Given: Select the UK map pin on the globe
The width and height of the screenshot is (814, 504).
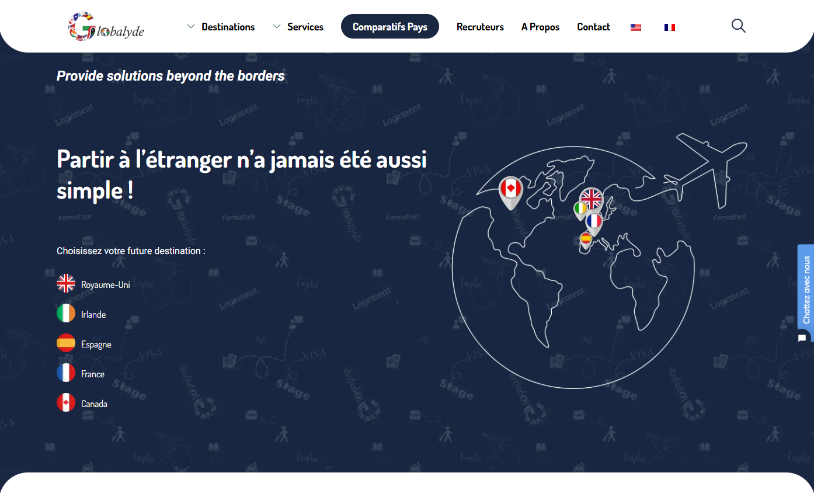Looking at the screenshot, I should point(592,200).
